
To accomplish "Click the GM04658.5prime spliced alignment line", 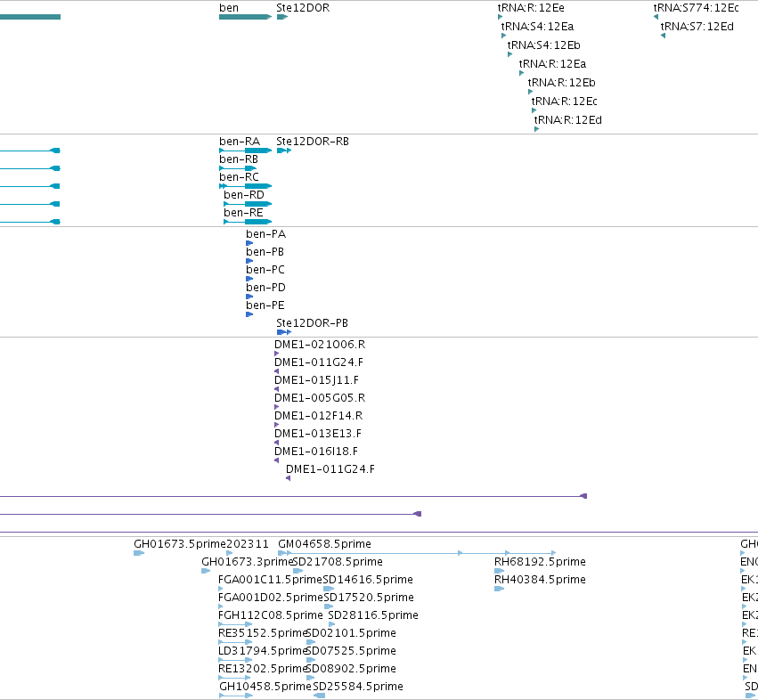I will tap(417, 552).
